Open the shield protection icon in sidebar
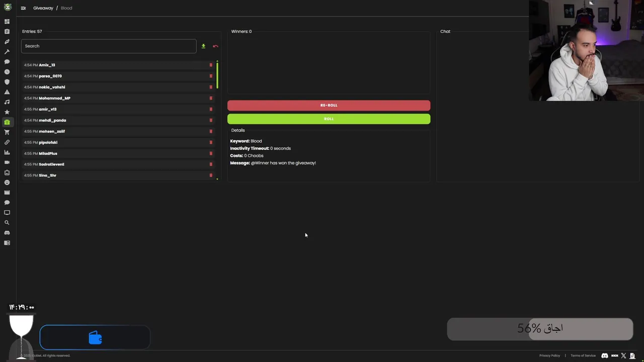Viewport: 644px width, 362px height. (7, 82)
